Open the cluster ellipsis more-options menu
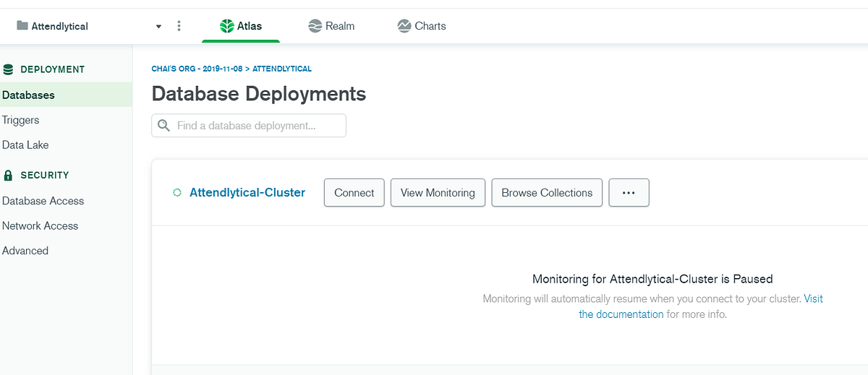This screenshot has width=868, height=375. point(629,193)
